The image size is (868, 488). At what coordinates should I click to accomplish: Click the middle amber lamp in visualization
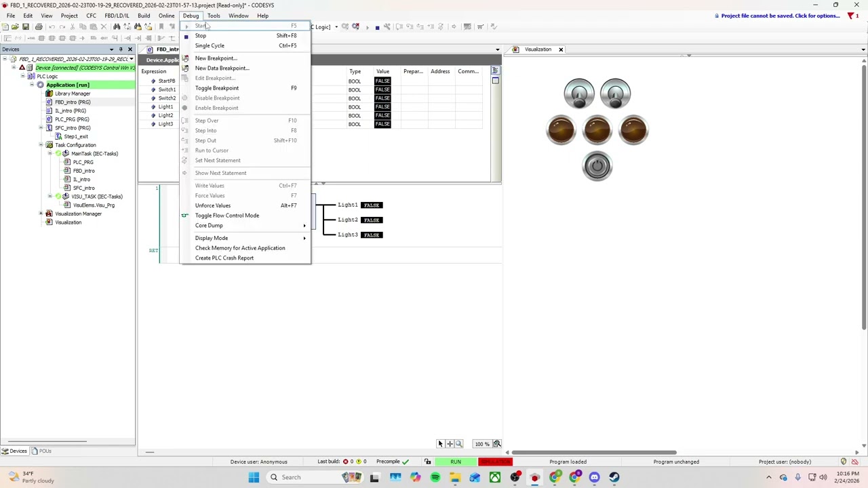click(x=597, y=130)
